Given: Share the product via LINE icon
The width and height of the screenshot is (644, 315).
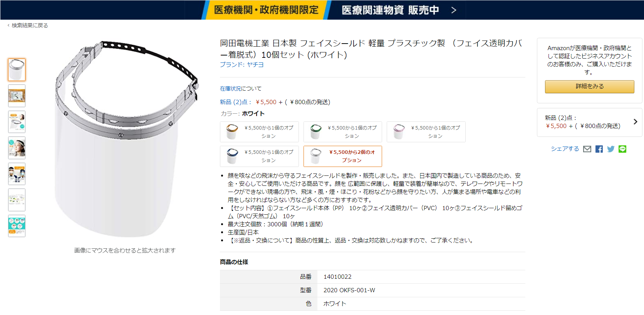Looking at the screenshot, I should click(x=622, y=149).
